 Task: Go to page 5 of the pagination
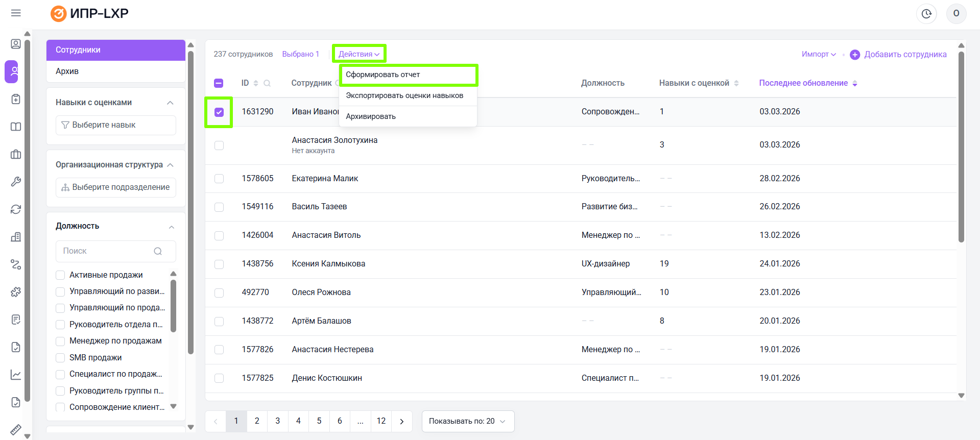319,421
